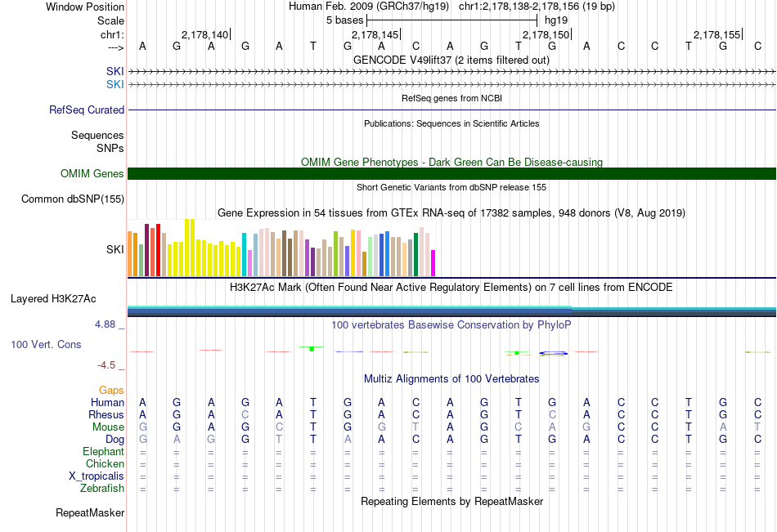Image resolution: width=777 pixels, height=532 pixels.
Task: Select the Rhesus alignment row label
Action: click(106, 414)
